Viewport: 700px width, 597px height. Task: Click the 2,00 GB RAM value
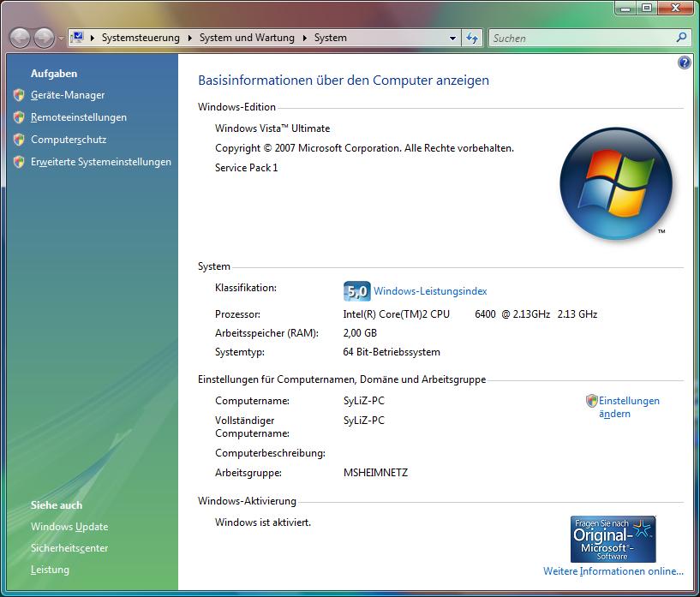360,333
